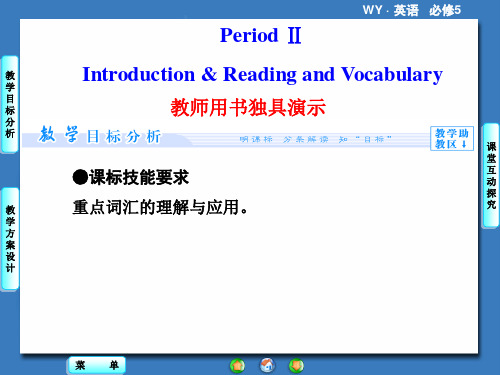
Task: Open the 教学助教区 link box
Action: pos(452,139)
